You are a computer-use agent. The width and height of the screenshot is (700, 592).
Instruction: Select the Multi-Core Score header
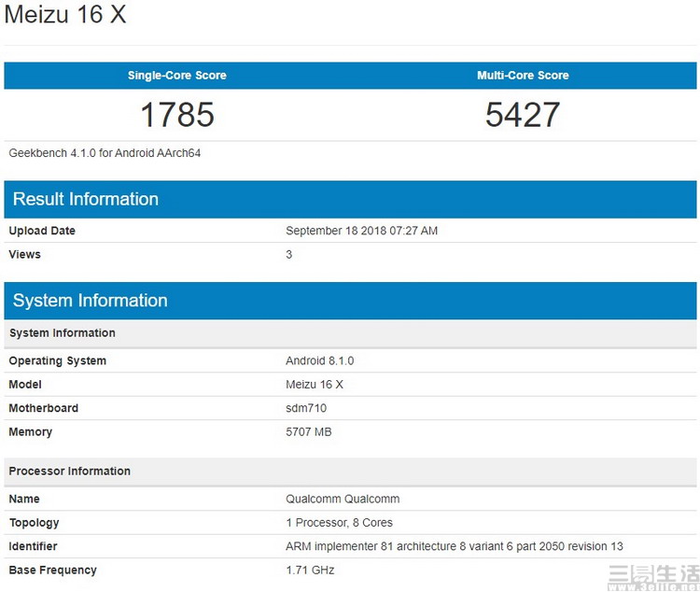click(x=523, y=76)
